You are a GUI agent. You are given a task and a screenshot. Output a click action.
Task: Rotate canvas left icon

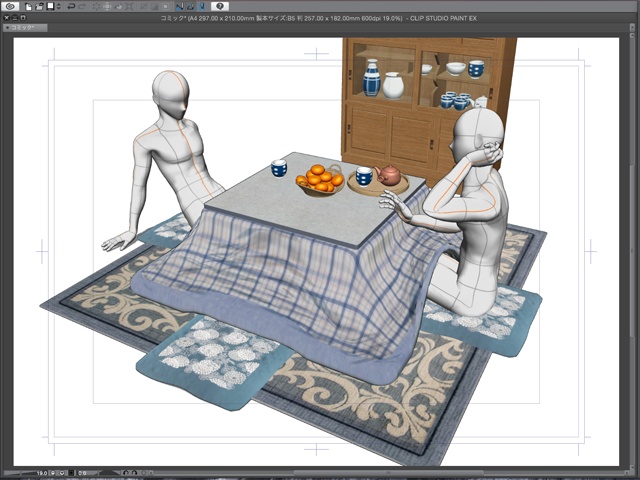click(x=126, y=473)
